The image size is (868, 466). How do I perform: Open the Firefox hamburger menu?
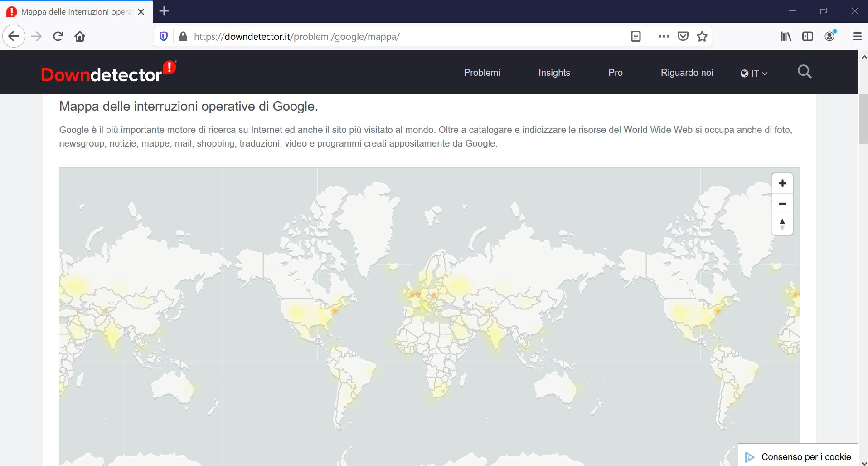(857, 36)
